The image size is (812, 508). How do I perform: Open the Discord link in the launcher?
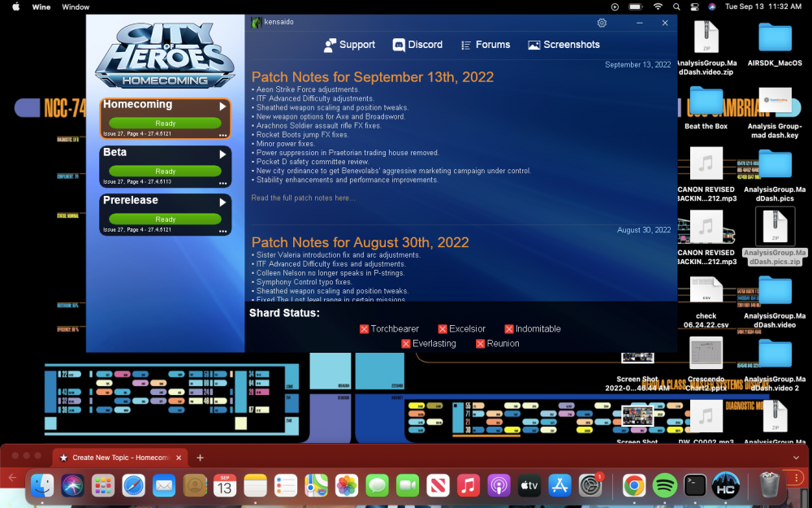pyautogui.click(x=417, y=45)
